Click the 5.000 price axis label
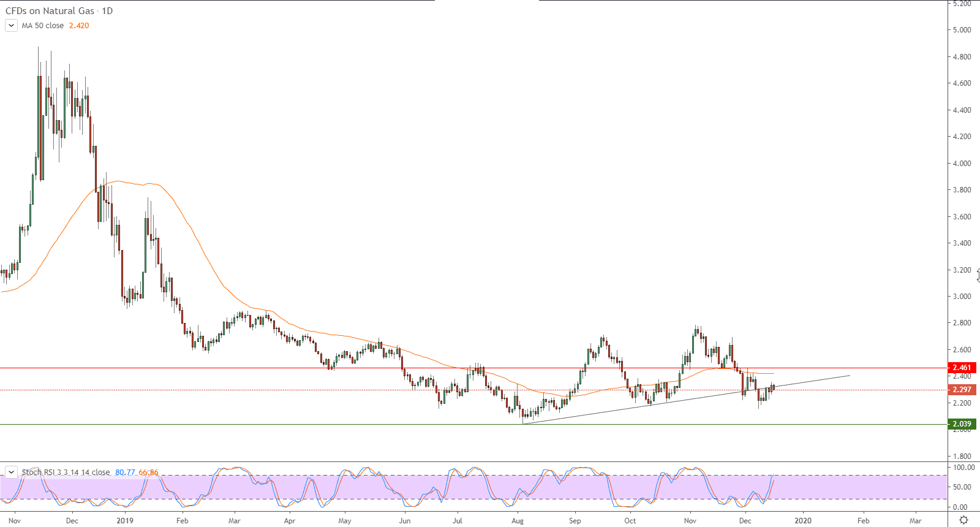This screenshot has width=980, height=527. 962,30
